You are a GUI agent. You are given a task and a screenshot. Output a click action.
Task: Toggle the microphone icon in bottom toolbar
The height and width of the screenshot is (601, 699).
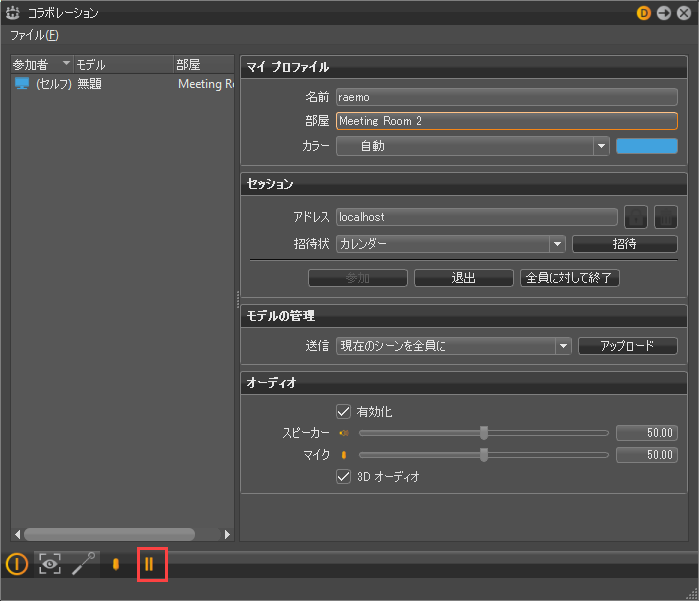116,564
